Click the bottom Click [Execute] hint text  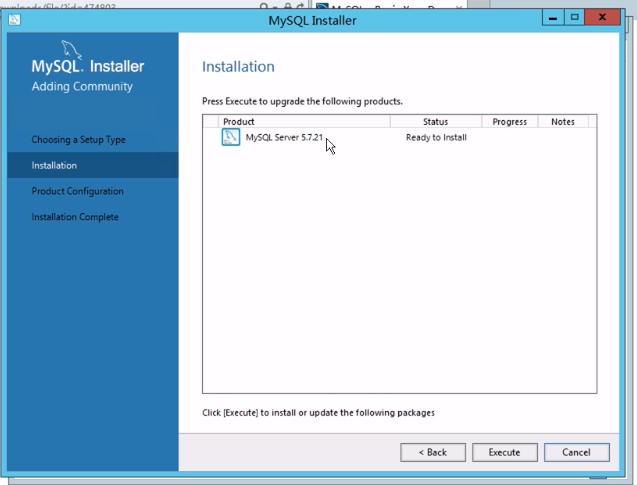point(318,413)
